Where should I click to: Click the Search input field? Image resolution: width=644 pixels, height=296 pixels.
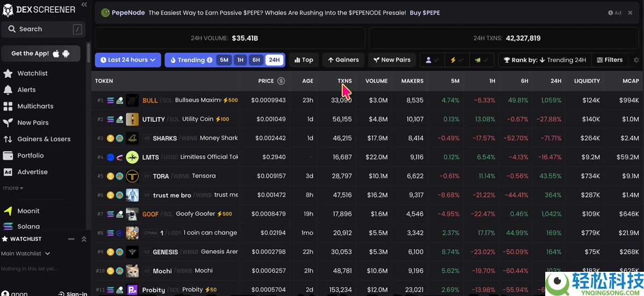(x=43, y=29)
